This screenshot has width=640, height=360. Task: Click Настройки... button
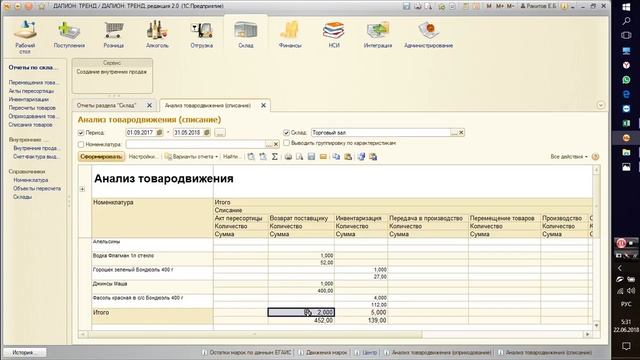(143, 157)
